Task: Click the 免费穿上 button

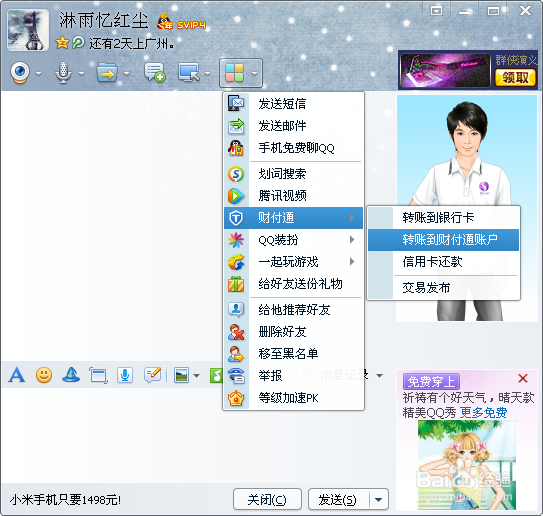Action: (x=431, y=381)
